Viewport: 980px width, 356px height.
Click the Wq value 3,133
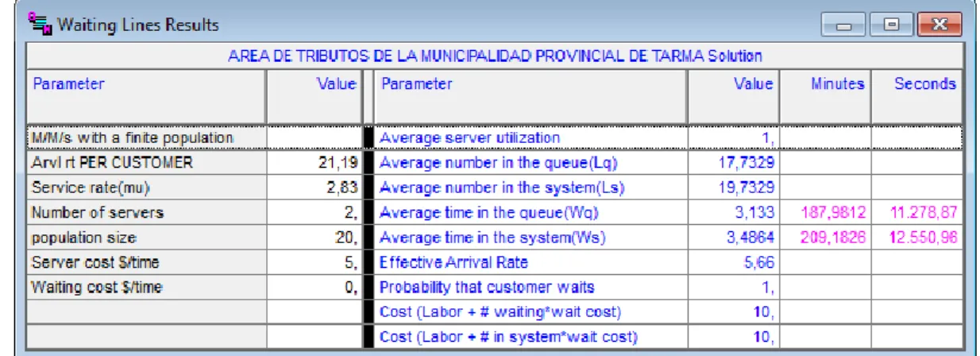point(754,213)
